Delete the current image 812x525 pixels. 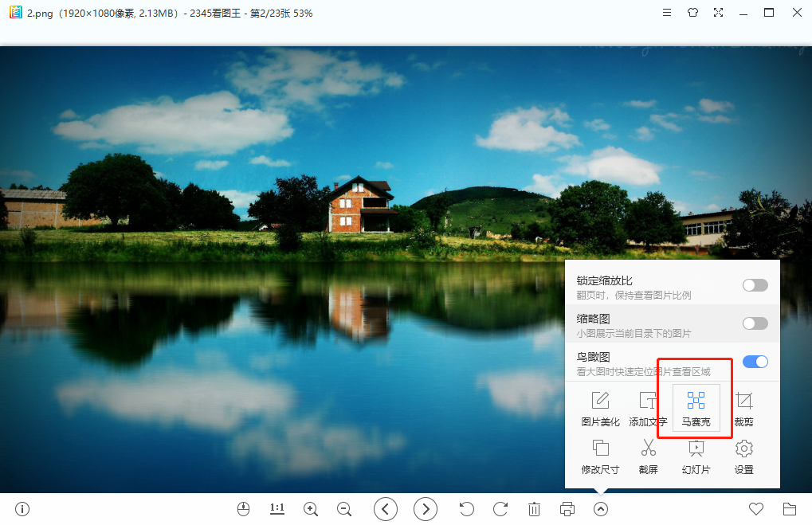[x=534, y=508]
